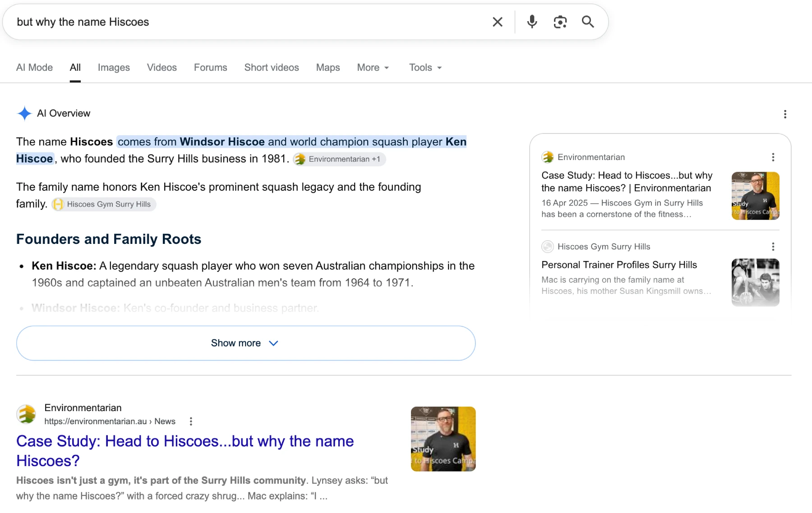812x513 pixels.
Task: Click the Environmentarian +1 citation chip
Action: coord(339,159)
